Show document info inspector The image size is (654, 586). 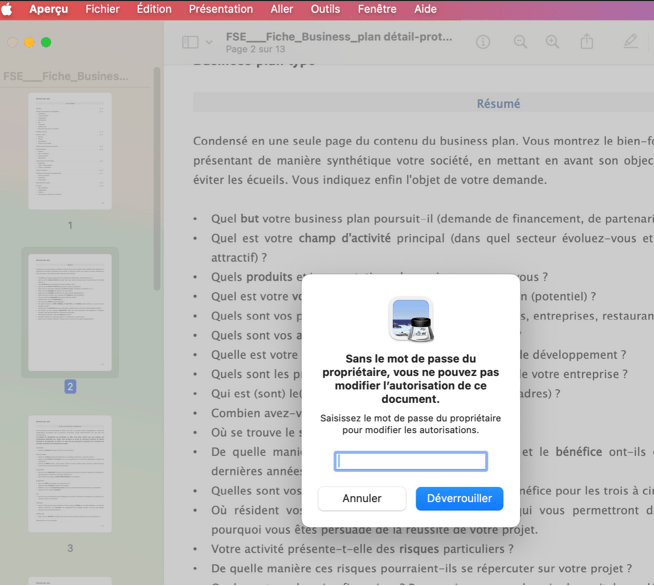click(x=483, y=42)
